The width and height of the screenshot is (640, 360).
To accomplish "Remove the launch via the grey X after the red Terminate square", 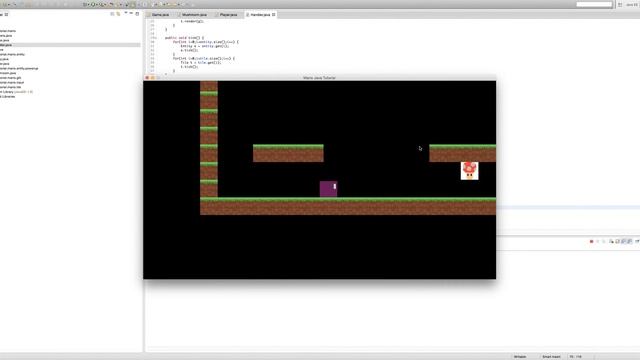I will pyautogui.click(x=598, y=241).
